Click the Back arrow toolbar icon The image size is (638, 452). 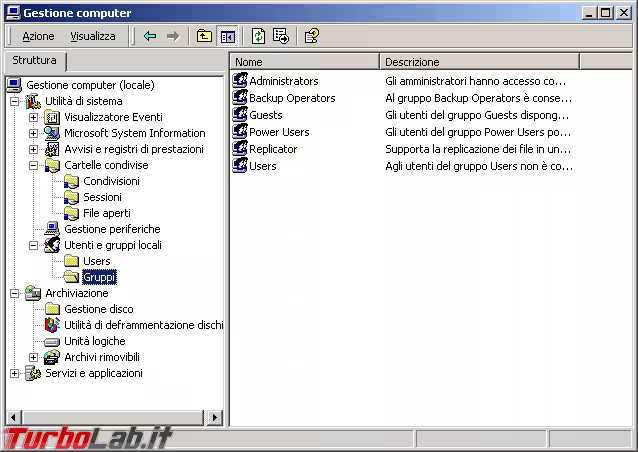click(x=150, y=36)
